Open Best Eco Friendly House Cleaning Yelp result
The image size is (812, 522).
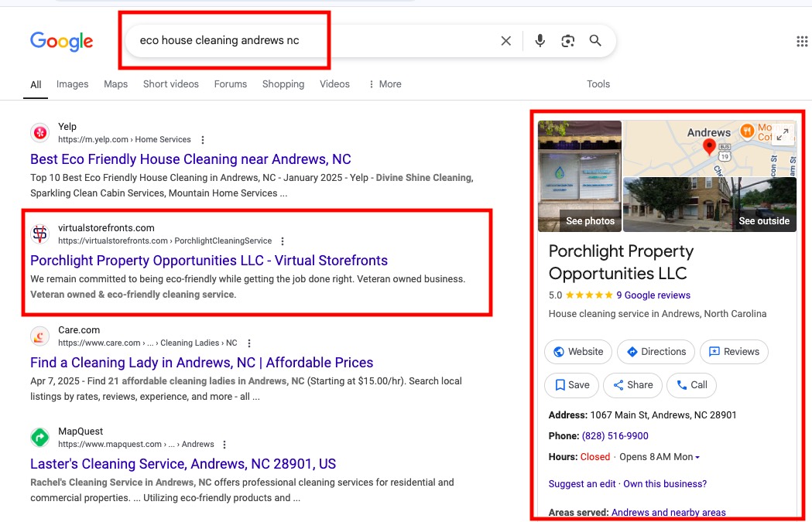(x=190, y=159)
